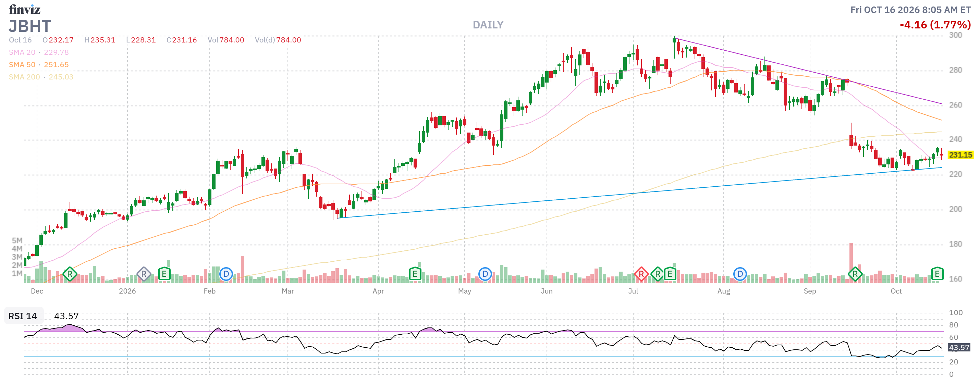Viewport: 980px width, 385px height.
Task: Click the Vol(d) 784.00 value
Action: coord(289,40)
